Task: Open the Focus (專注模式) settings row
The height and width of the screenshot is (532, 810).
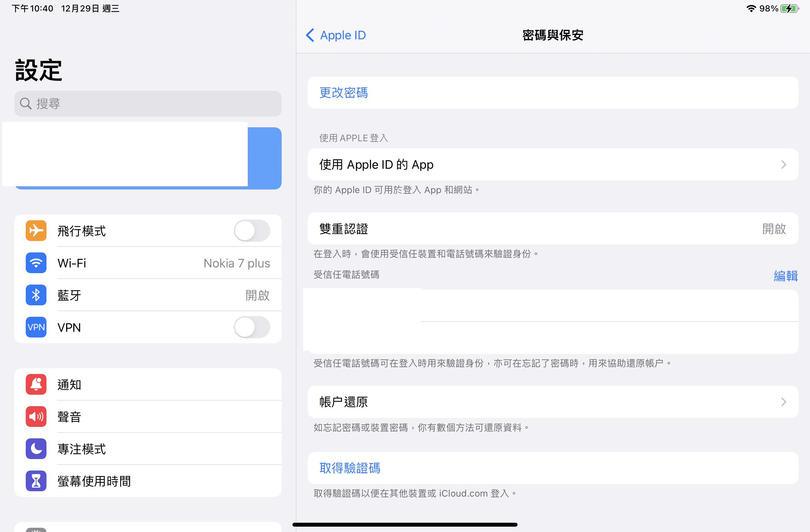Action: coord(148,449)
